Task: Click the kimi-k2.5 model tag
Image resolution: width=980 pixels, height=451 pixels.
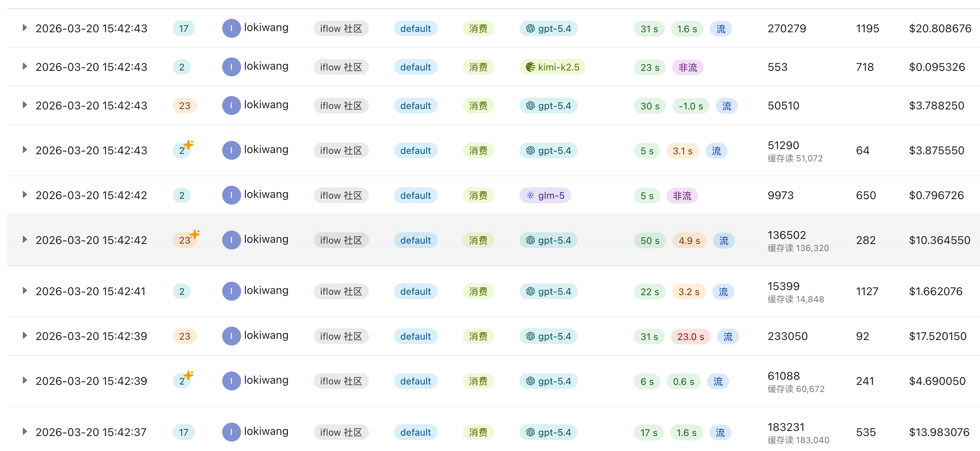Action: tap(553, 67)
